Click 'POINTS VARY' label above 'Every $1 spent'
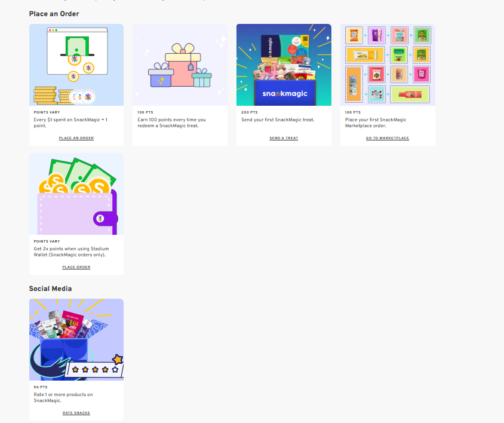 [x=47, y=112]
